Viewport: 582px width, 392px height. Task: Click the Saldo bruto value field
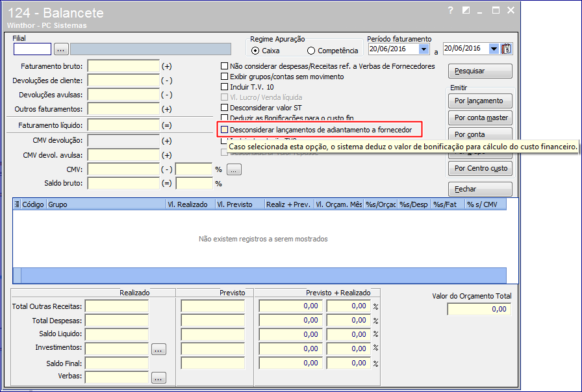(123, 183)
